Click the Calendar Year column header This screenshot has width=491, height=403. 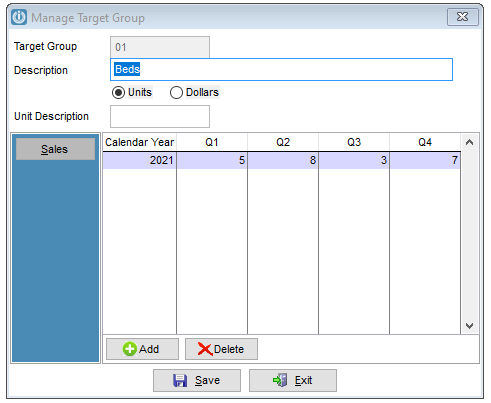[140, 142]
